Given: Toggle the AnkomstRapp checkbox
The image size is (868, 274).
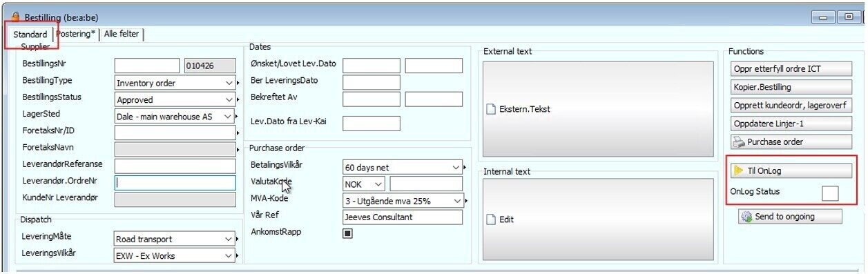Looking at the screenshot, I should [x=347, y=233].
